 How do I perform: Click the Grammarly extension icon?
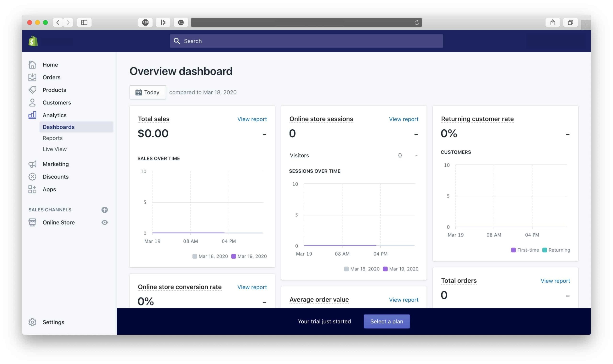point(181,22)
